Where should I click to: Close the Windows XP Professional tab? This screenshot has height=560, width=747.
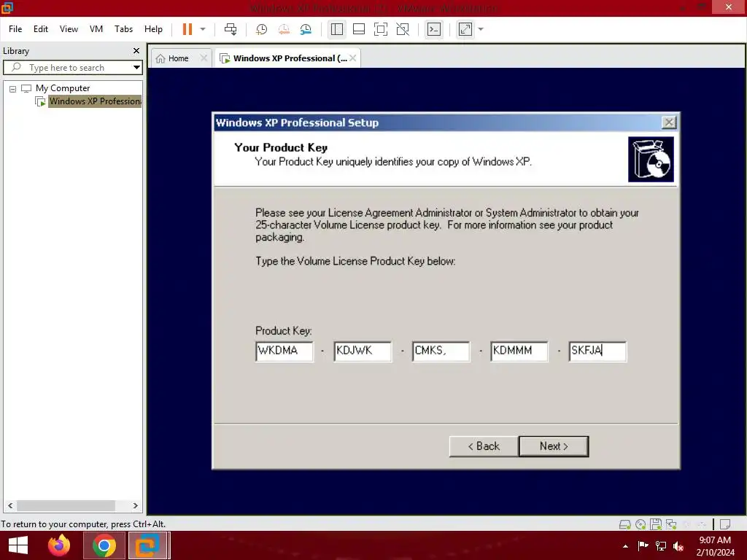(x=352, y=58)
